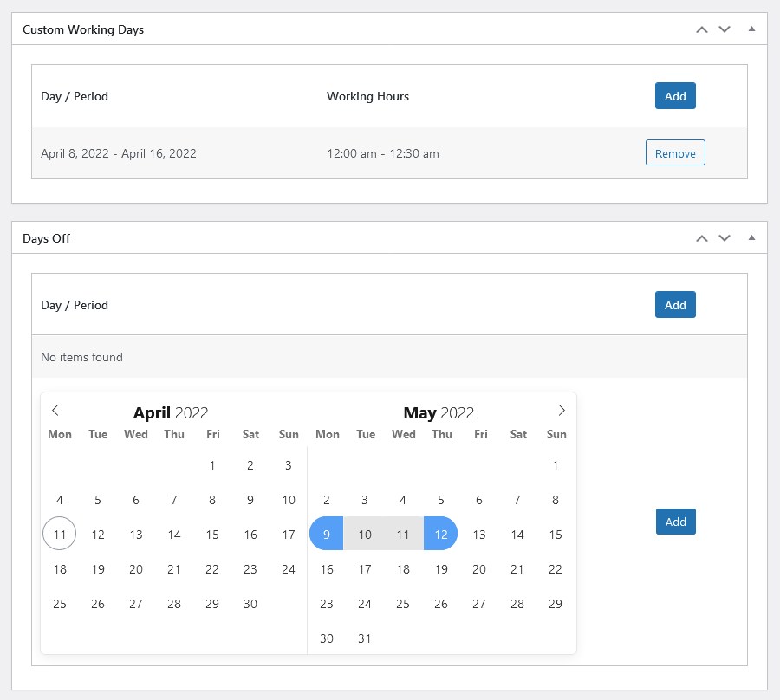The width and height of the screenshot is (780, 700).
Task: Pick circled April 11 in the calendar
Action: point(60,534)
